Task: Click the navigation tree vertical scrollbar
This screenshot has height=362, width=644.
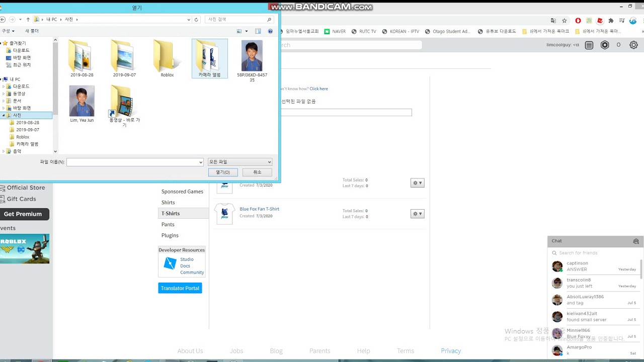Action: click(55, 96)
